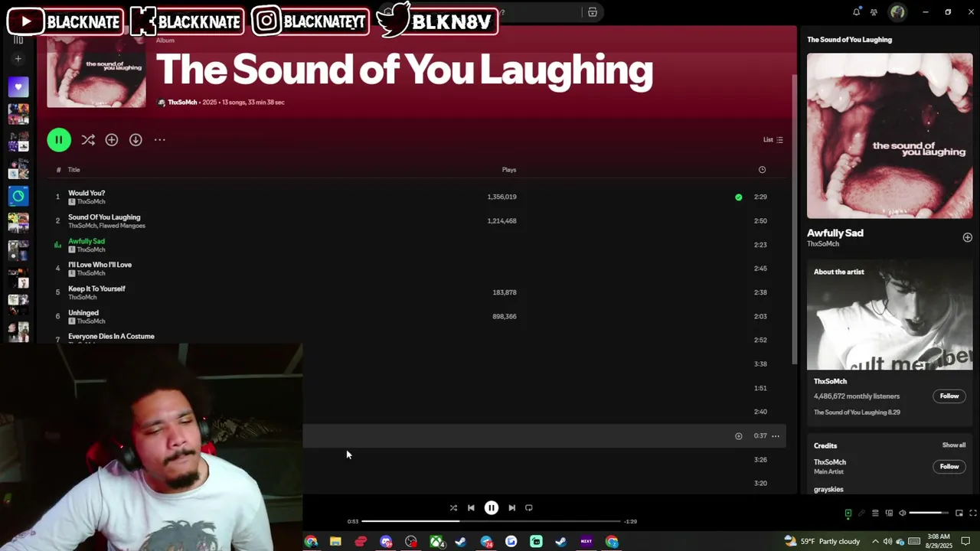The width and height of the screenshot is (980, 551).
Task: Click the Plays column header
Action: tap(509, 170)
